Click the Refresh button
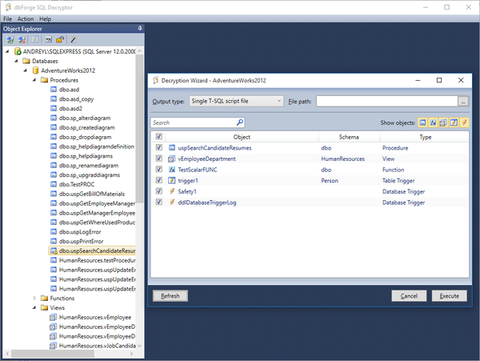 tap(170, 296)
